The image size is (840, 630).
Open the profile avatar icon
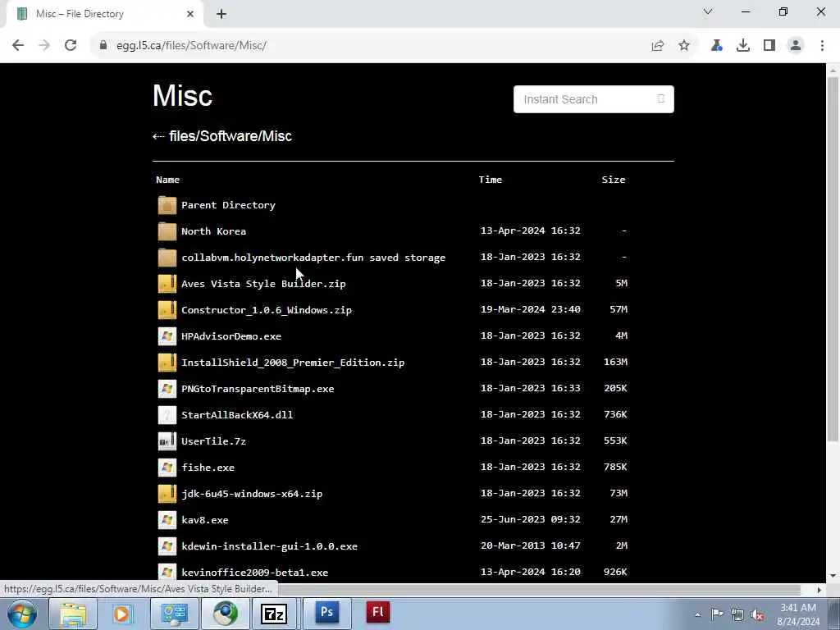[x=796, y=46]
